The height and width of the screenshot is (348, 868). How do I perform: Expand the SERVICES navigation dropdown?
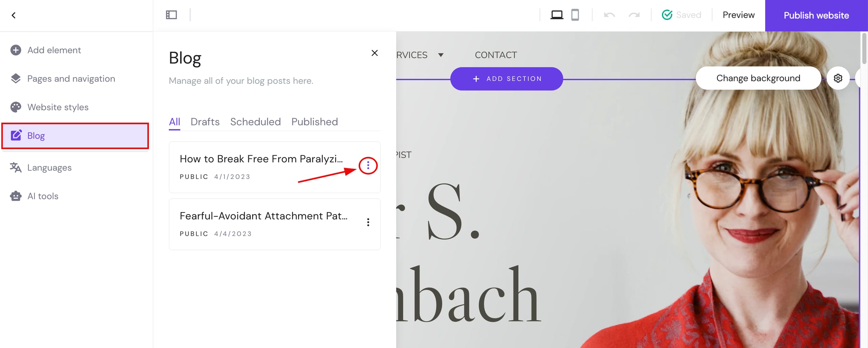pyautogui.click(x=441, y=55)
